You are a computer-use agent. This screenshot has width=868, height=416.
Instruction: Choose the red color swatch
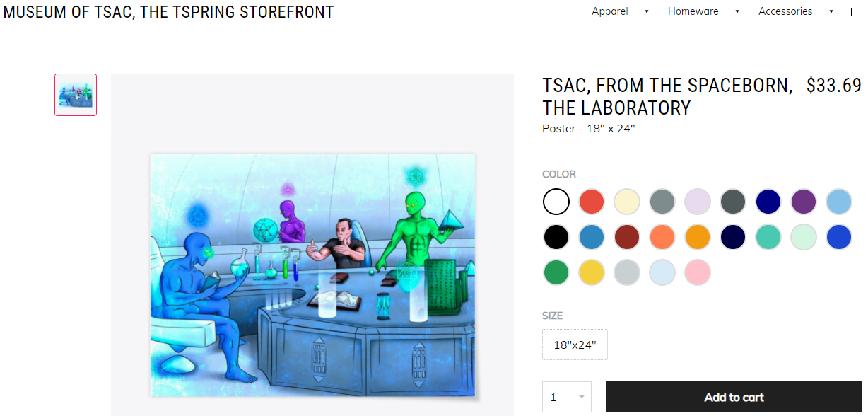point(592,202)
